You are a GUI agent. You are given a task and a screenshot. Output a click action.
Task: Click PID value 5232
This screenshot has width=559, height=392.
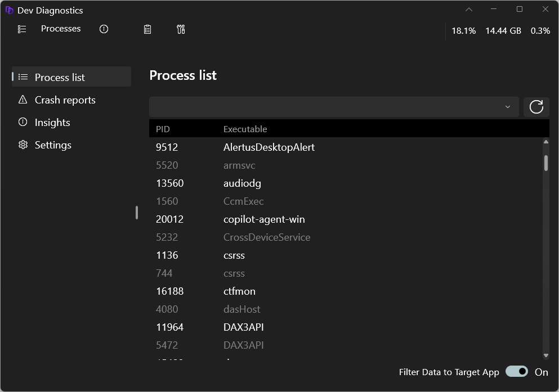tap(167, 237)
